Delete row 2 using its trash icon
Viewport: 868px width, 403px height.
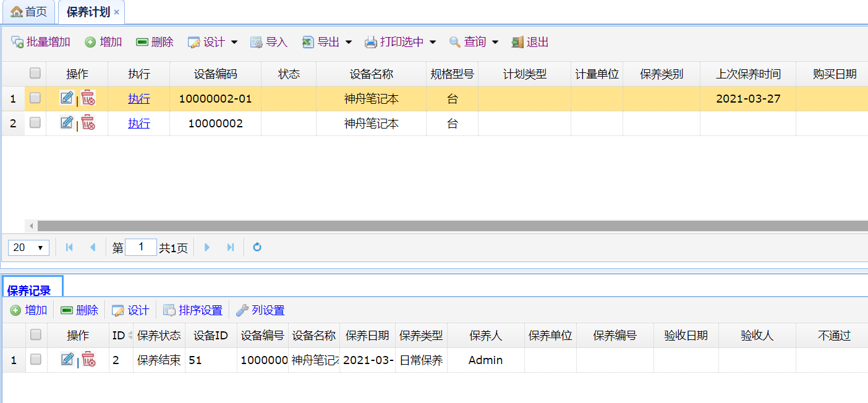coord(88,123)
